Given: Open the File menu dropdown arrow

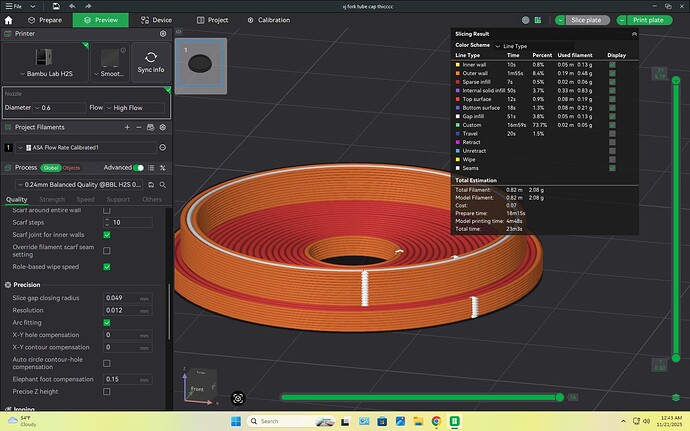Looking at the screenshot, I should 32,7.
